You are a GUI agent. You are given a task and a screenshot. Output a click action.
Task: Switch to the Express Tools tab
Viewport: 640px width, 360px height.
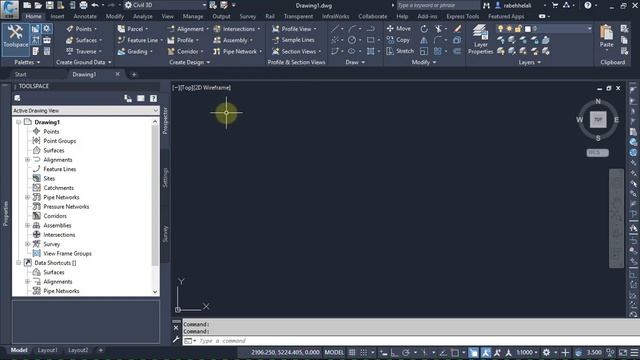coord(462,17)
